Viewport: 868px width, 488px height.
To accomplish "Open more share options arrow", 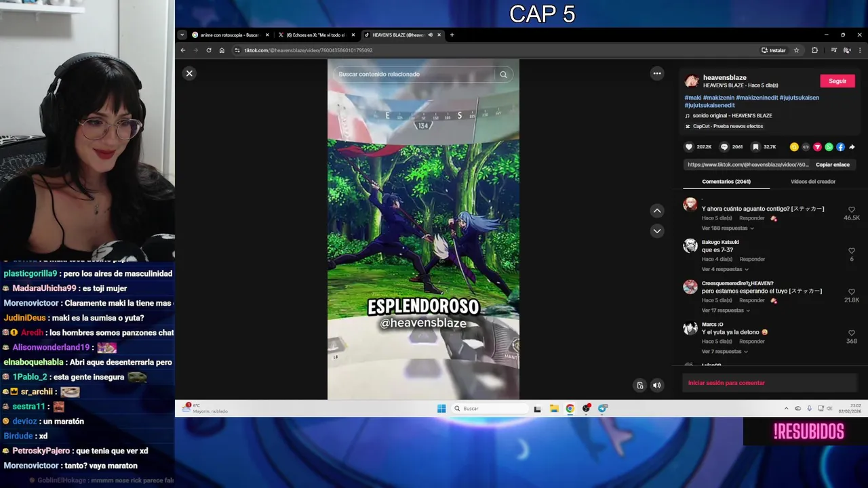I will [852, 147].
